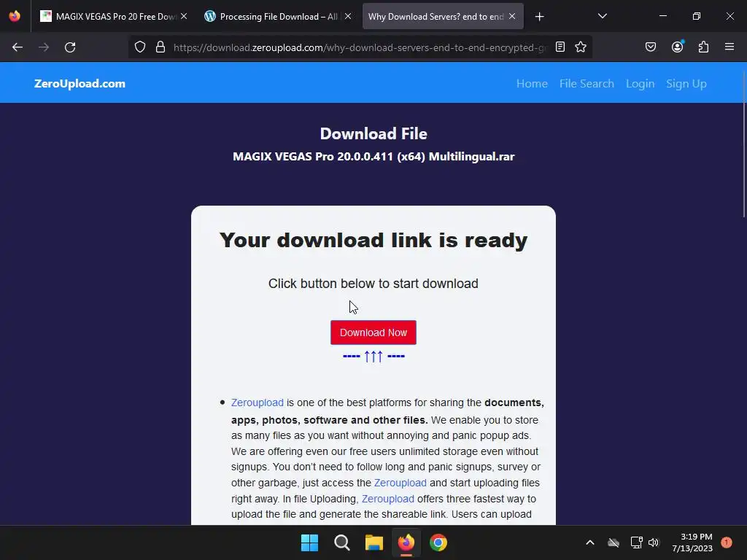Click the Firefox View icon at tab strip start
Image resolution: width=747 pixels, height=560 pixels.
15,16
